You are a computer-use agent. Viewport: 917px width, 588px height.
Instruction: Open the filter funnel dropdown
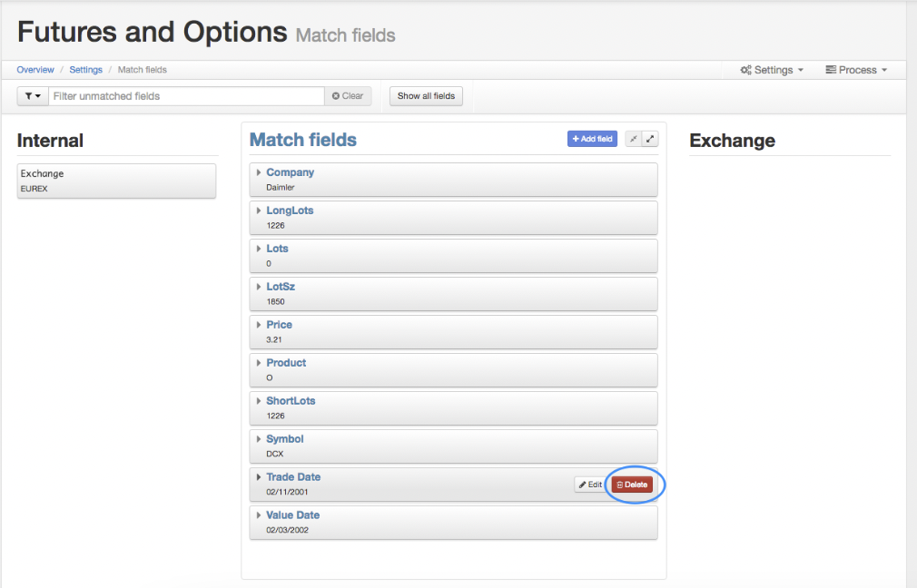tap(33, 96)
